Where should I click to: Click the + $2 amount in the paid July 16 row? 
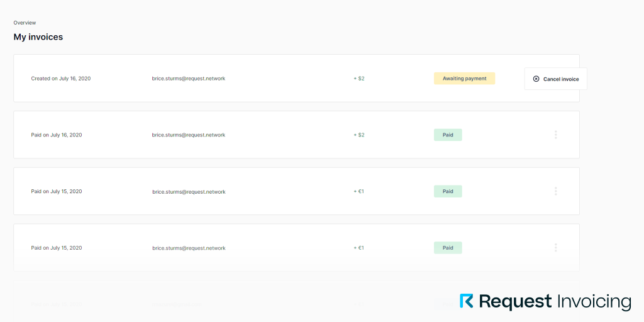point(359,135)
